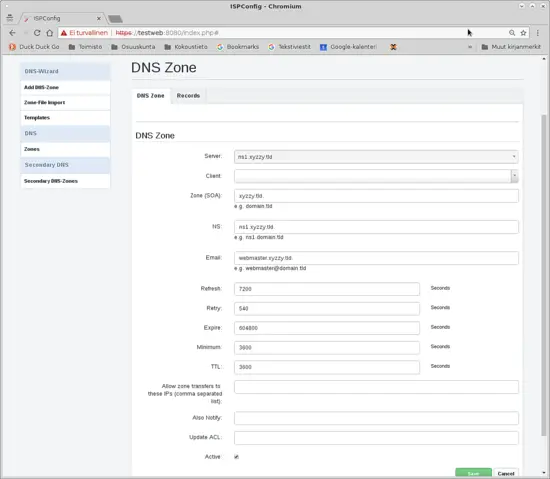Open the Client dropdown arrow
Viewport: 550px width, 479px height.
pos(514,176)
